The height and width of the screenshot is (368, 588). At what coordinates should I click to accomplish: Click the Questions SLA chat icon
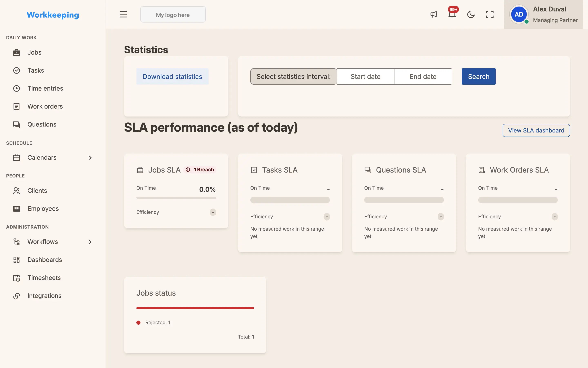coord(368,170)
